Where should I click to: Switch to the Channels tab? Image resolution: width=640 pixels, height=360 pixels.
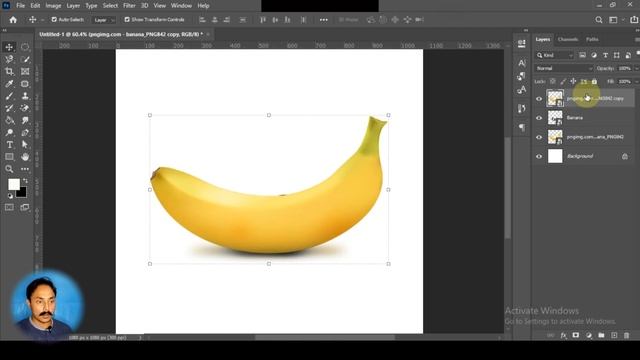pos(568,40)
